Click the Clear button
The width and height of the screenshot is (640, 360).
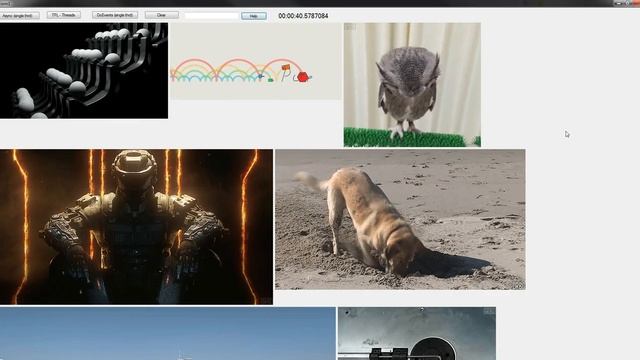tap(162, 15)
